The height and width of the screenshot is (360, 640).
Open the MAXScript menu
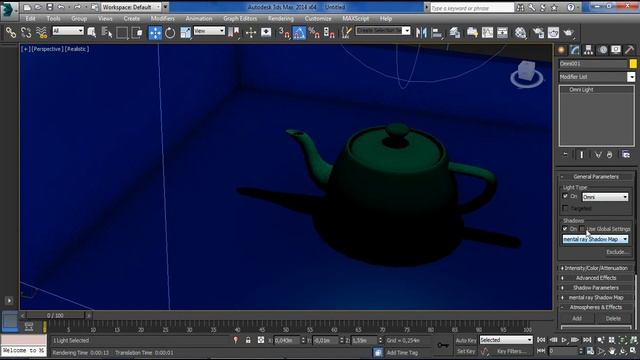click(x=356, y=19)
